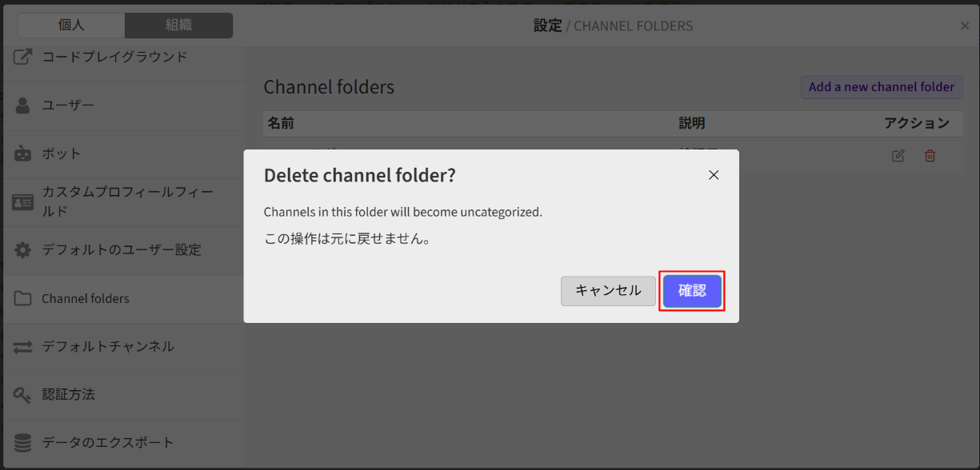Click the 確認 confirm button

tap(692, 291)
